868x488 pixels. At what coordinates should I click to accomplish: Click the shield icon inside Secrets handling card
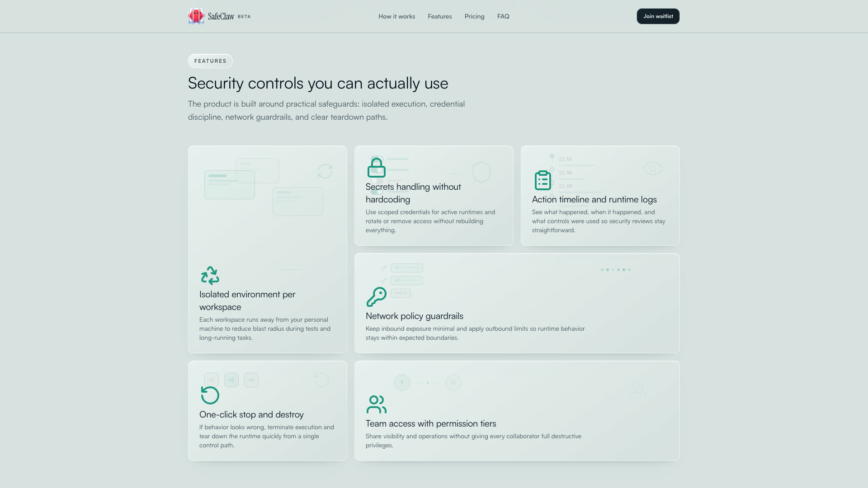tap(481, 172)
